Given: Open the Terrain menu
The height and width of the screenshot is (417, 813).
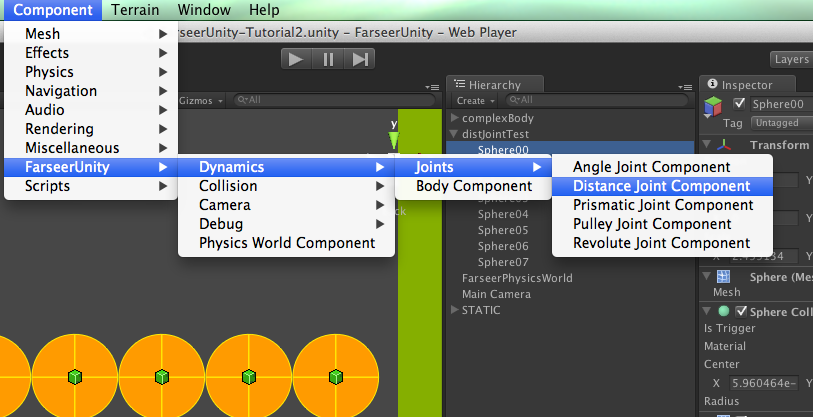Looking at the screenshot, I should 135,10.
